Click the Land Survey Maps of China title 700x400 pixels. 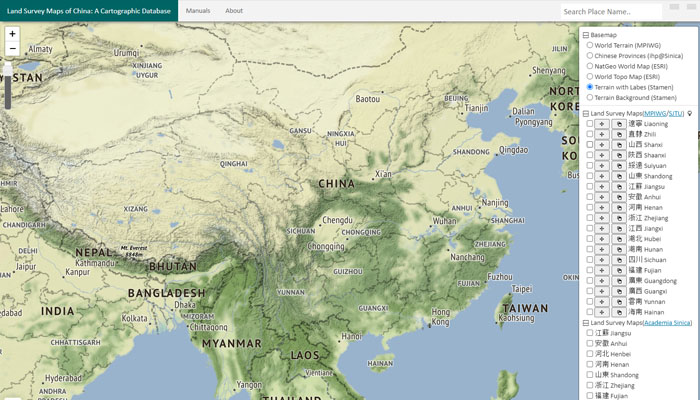click(x=89, y=11)
